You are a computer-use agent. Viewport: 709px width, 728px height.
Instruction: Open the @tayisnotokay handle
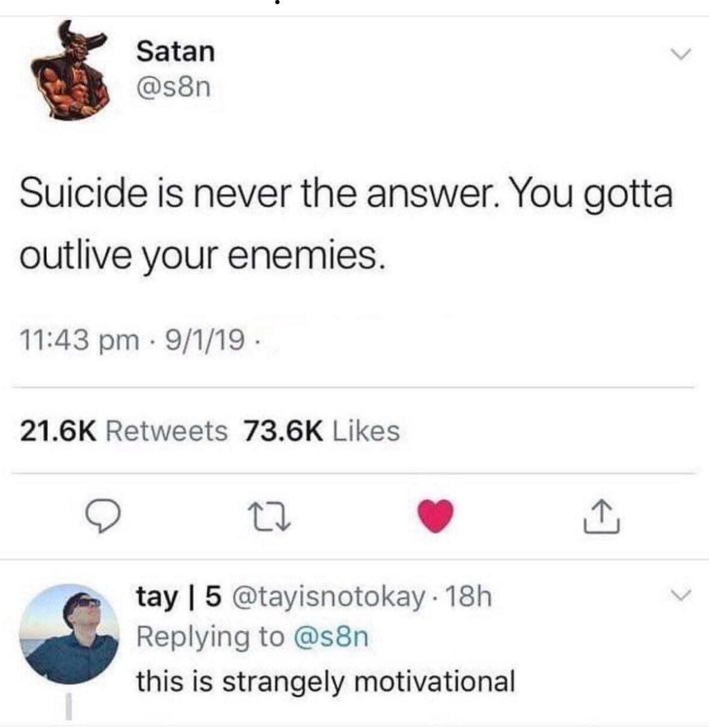click(x=328, y=597)
